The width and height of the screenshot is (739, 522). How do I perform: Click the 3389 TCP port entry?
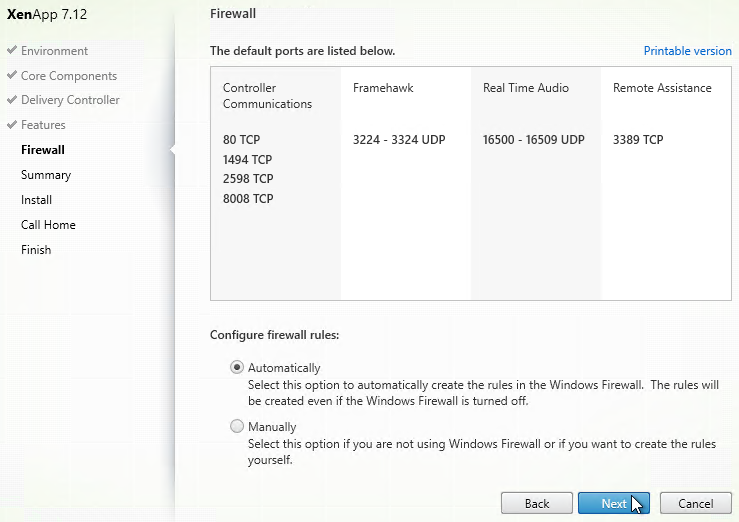pyautogui.click(x=638, y=139)
